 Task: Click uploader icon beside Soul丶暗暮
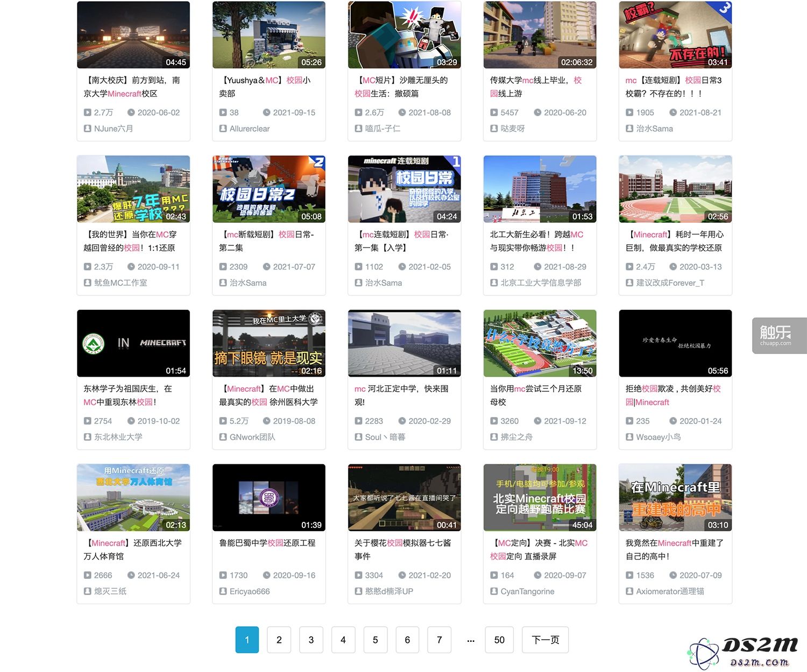click(x=358, y=437)
